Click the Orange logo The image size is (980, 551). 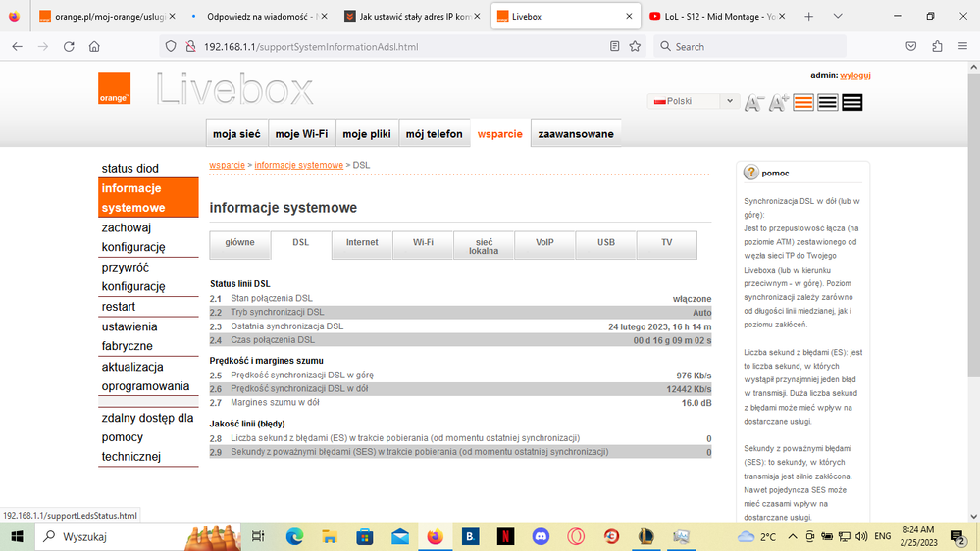point(115,88)
